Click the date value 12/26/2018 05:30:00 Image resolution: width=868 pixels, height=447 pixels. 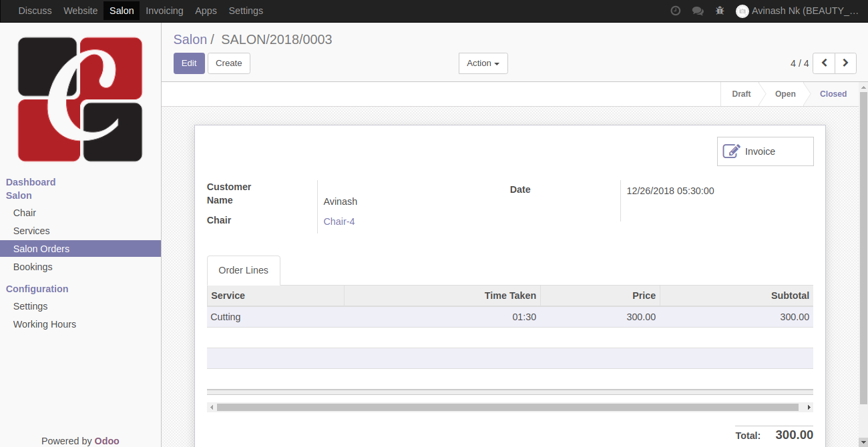(x=670, y=191)
